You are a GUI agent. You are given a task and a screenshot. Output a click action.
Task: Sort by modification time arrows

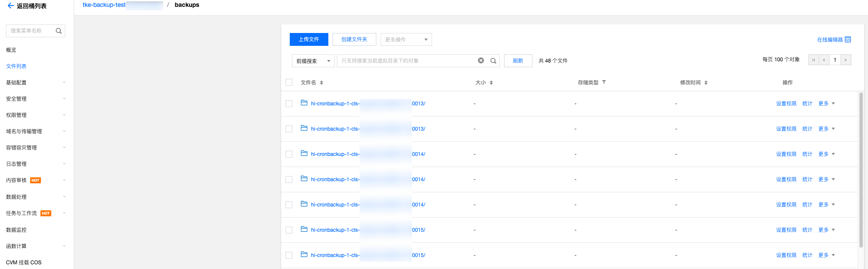[706, 83]
